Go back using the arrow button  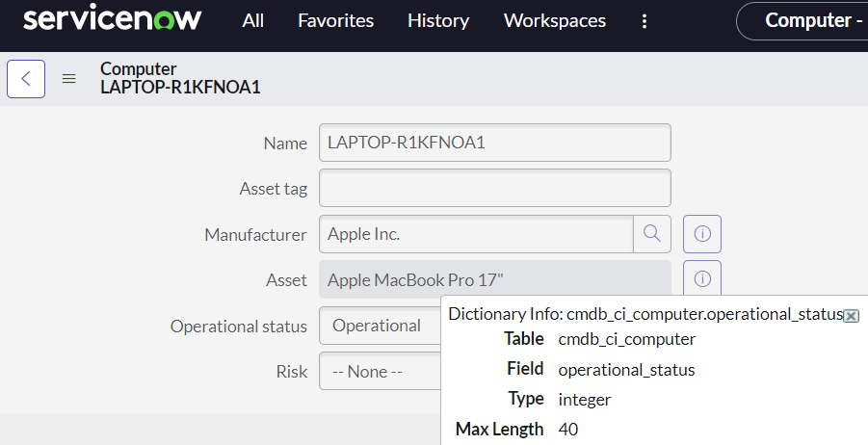[26, 79]
